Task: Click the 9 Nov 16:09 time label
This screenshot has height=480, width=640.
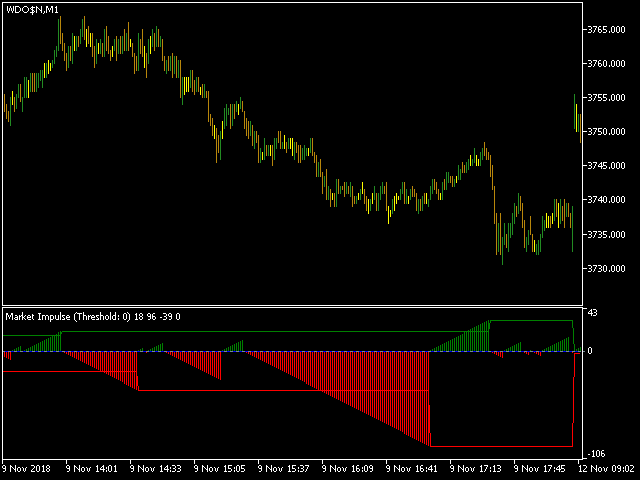Action: click(x=348, y=469)
